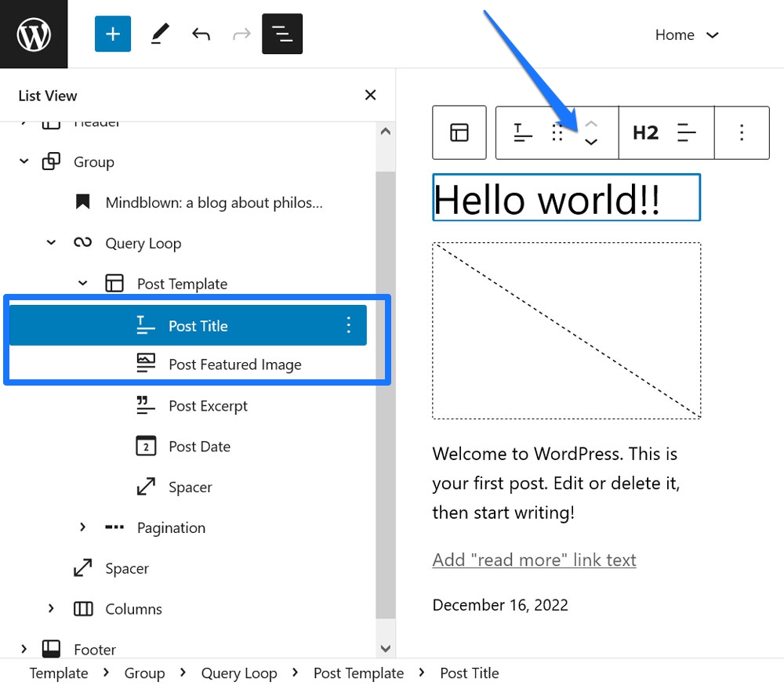Open Post Title row options menu
This screenshot has width=784, height=685.
coord(349,325)
